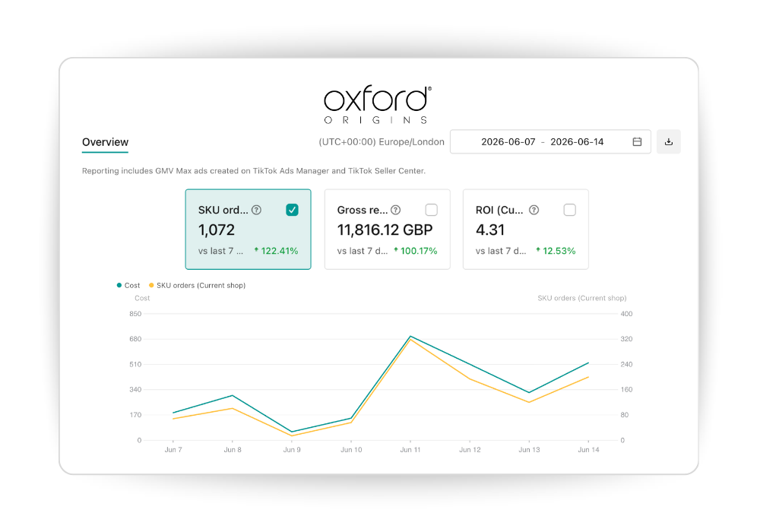Viewport: 760px width, 532px height.
Task: Open the Overview tab
Action: pyautogui.click(x=105, y=142)
